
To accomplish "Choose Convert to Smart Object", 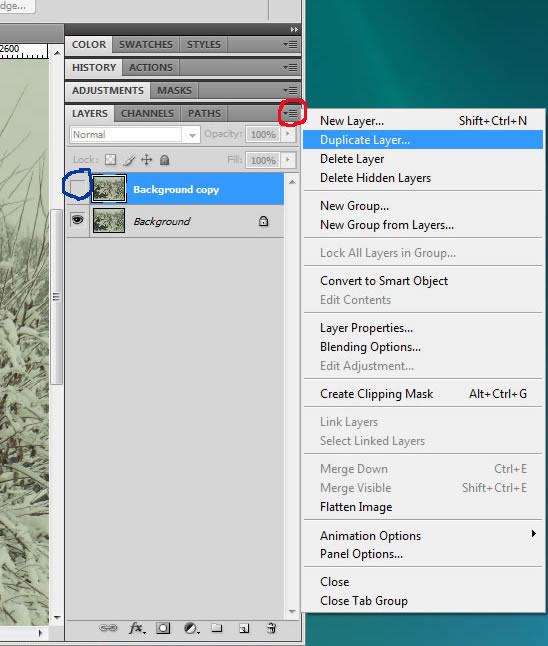I will click(423, 281).
